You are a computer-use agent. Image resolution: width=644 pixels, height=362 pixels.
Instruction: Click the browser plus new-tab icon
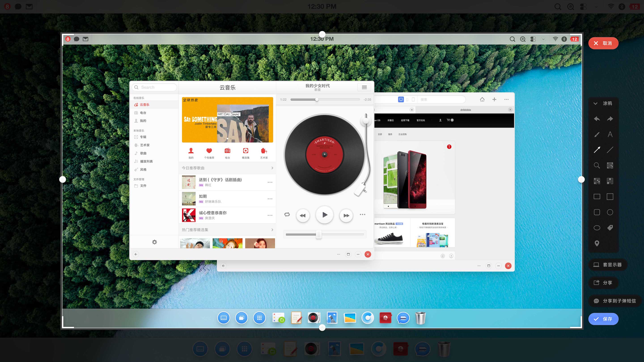point(494,99)
